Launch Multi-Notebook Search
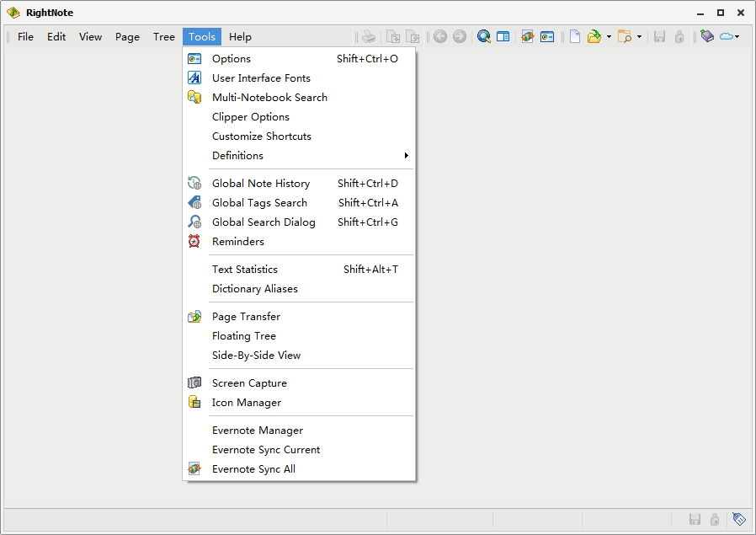Viewport: 756px width, 535px height. [299, 98]
